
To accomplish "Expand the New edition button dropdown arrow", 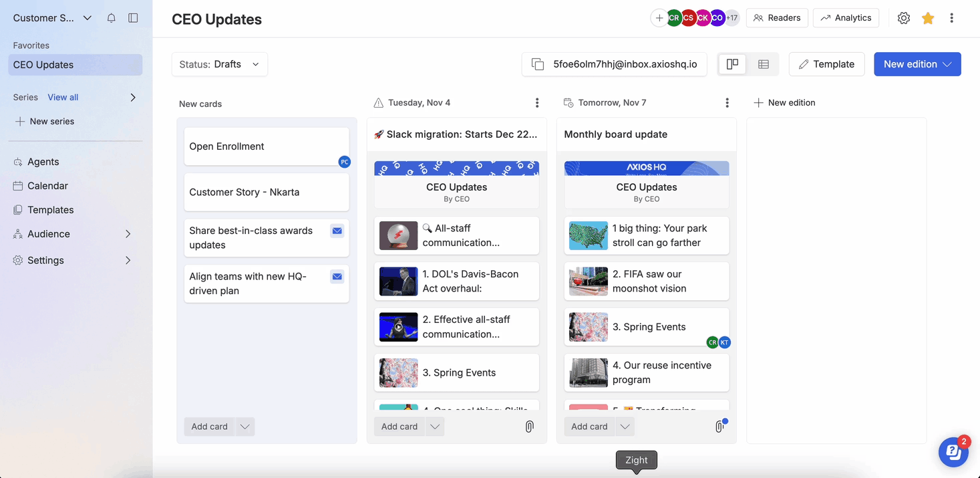I will point(947,64).
